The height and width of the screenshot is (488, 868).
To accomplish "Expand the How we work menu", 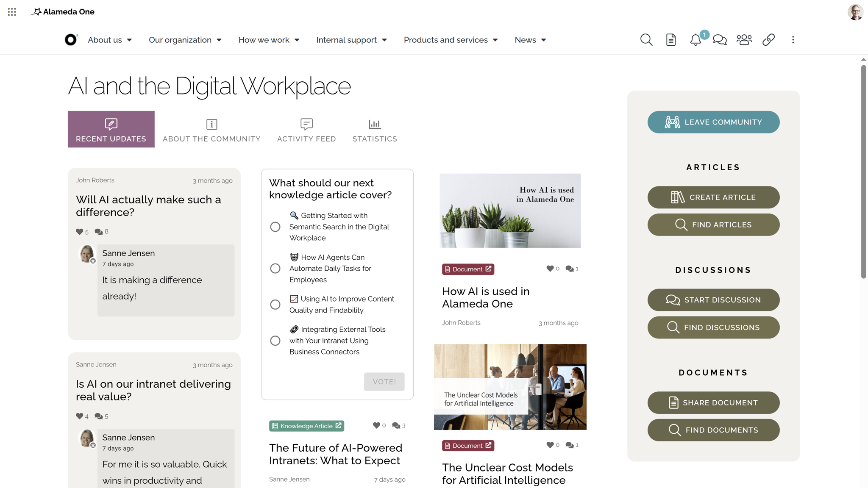I will pyautogui.click(x=269, y=40).
